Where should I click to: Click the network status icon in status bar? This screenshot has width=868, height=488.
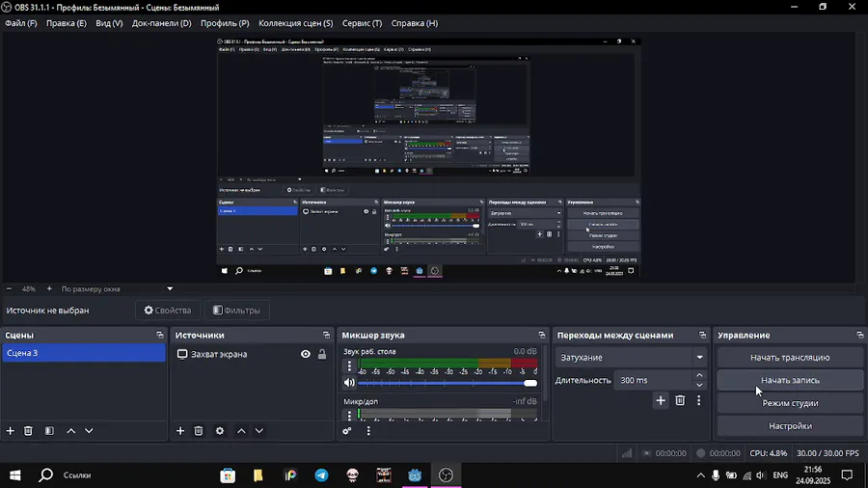(x=627, y=453)
